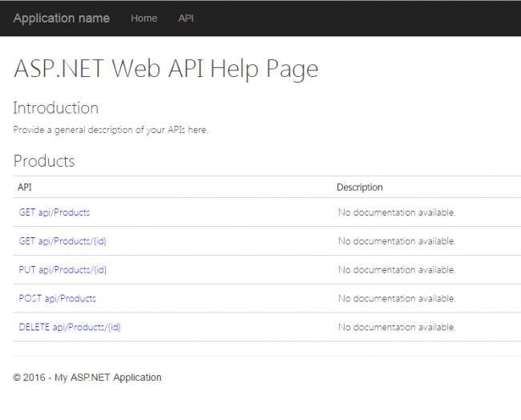Screen dimensions: 521x420
Task: Click the general description paragraph under Introduction
Action: coord(111,130)
